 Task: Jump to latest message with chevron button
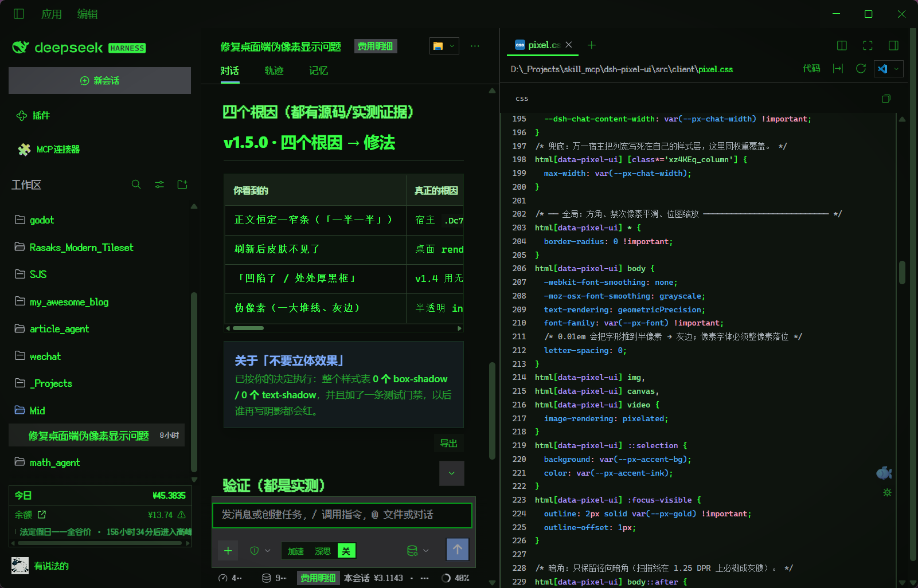click(452, 473)
